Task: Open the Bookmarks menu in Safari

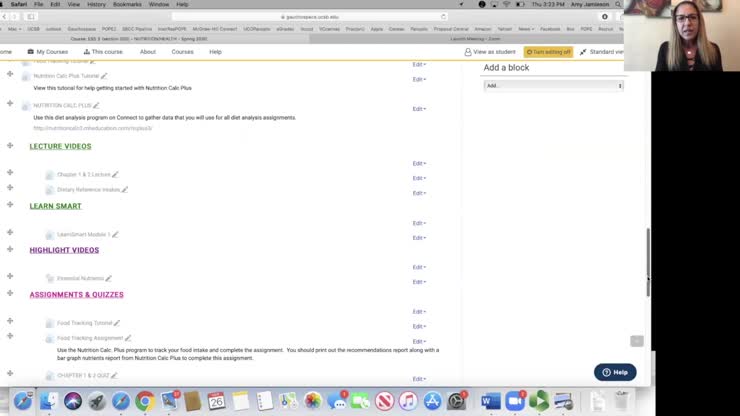Action: click(126, 4)
